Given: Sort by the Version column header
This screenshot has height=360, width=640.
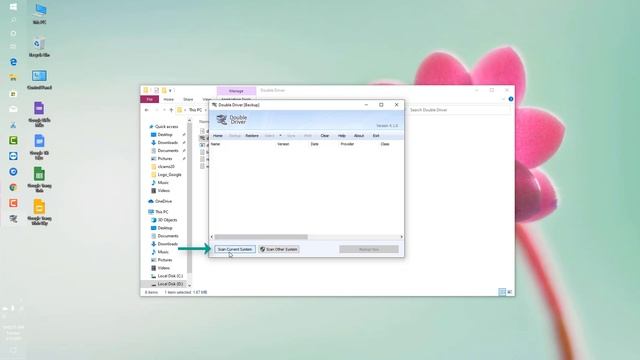Looking at the screenshot, I should (283, 144).
